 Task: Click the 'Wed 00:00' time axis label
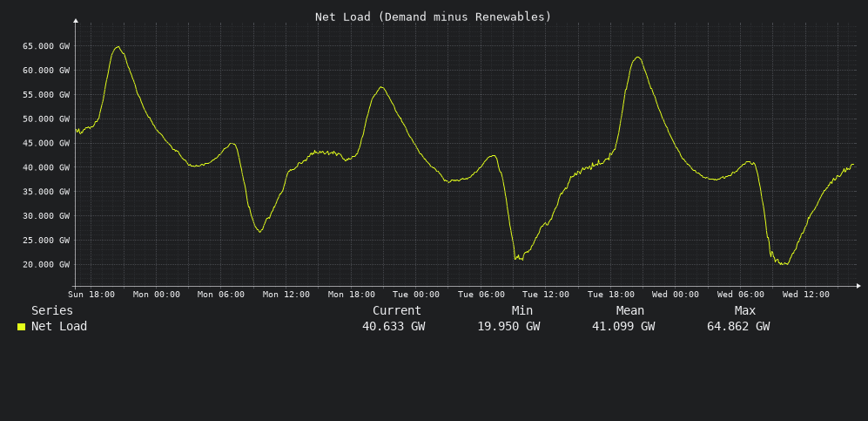pyautogui.click(x=676, y=295)
